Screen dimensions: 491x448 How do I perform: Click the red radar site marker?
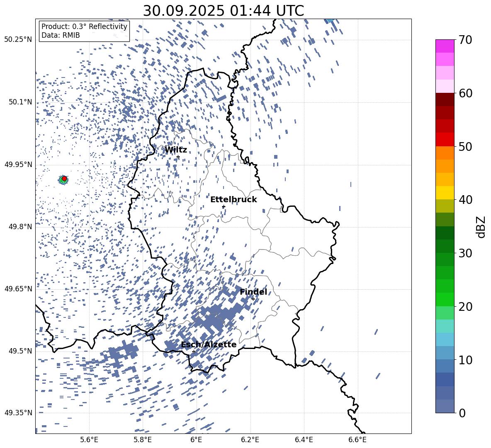(x=64, y=179)
